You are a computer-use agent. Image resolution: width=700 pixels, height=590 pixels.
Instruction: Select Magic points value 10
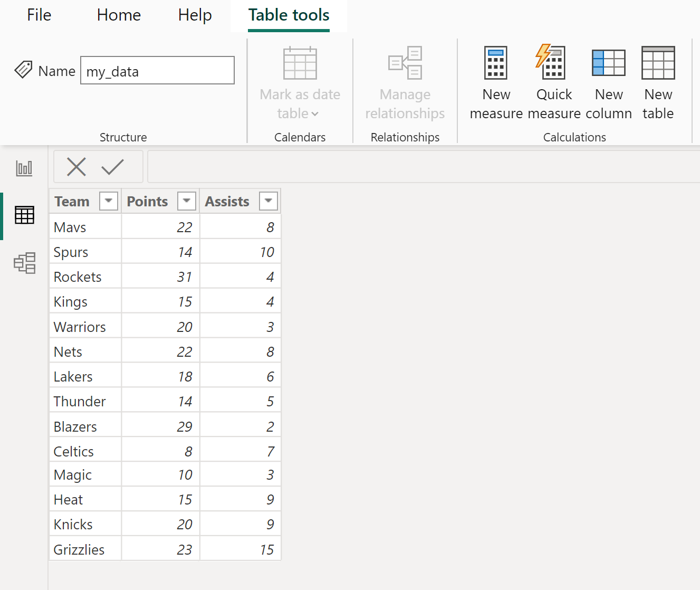pos(161,474)
